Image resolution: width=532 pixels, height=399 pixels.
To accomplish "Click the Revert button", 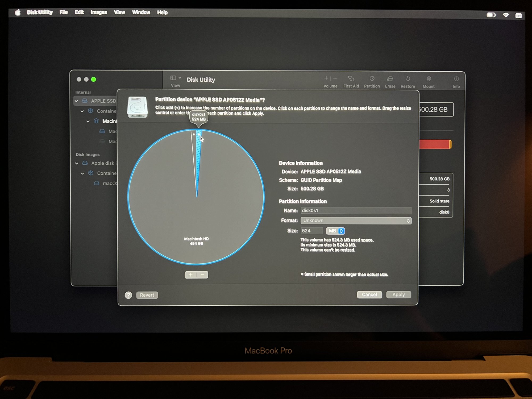I will (x=147, y=295).
